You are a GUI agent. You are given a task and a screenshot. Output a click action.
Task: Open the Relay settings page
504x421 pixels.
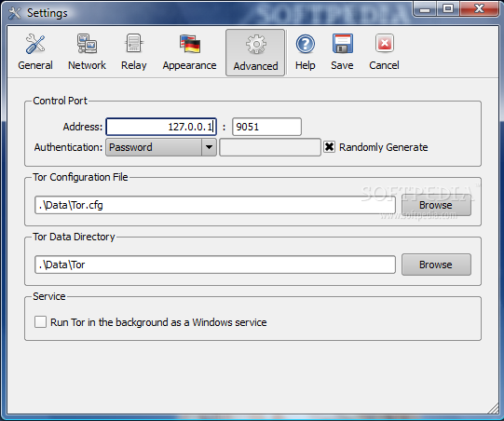coord(134,52)
